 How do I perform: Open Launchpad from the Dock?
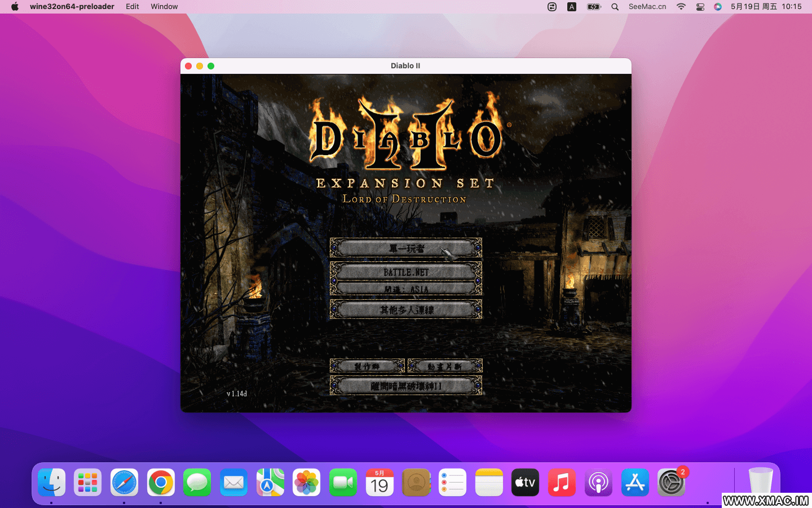(88, 483)
